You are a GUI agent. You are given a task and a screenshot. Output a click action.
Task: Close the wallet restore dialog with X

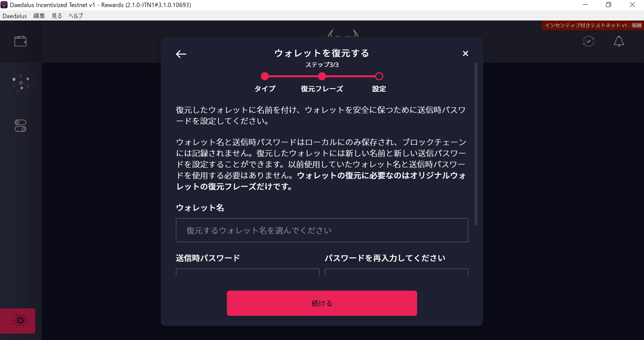[466, 53]
